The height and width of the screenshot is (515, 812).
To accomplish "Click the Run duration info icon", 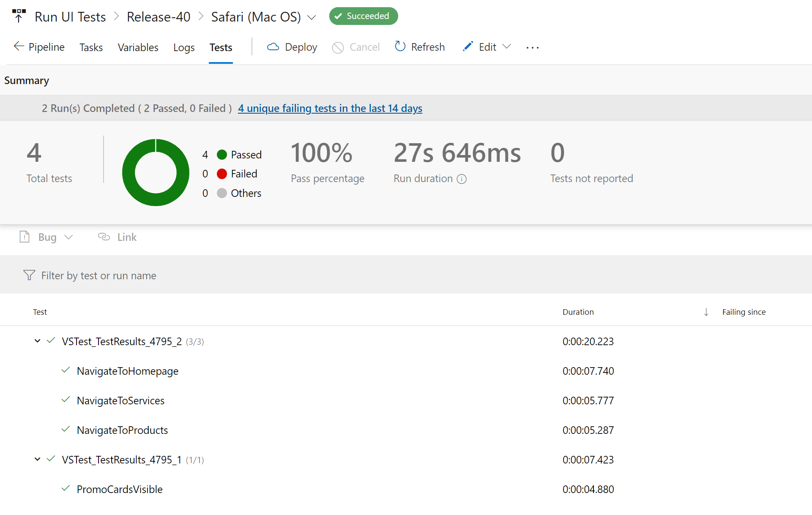I will [462, 179].
